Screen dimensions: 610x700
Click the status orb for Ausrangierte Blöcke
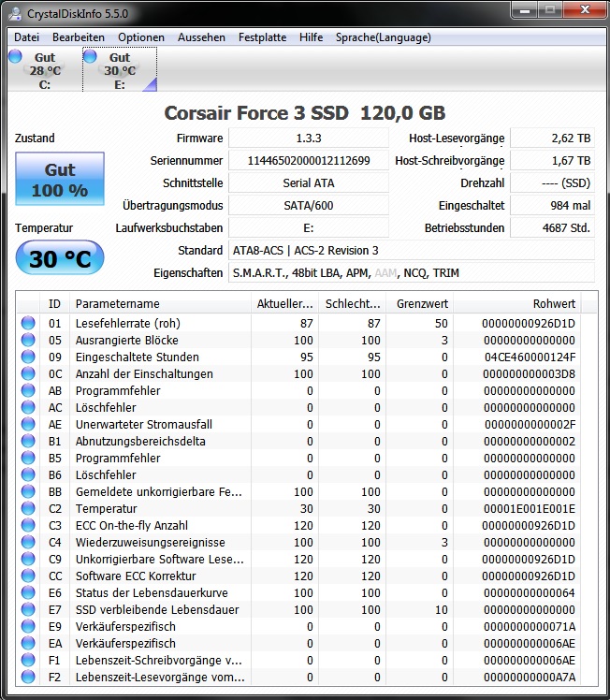point(28,340)
